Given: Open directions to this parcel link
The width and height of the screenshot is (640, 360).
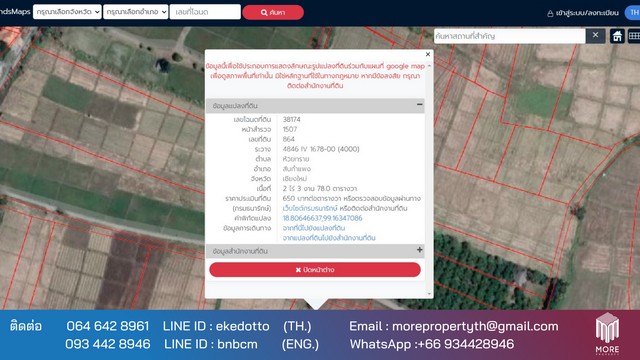Looking at the screenshot, I should (313, 228).
